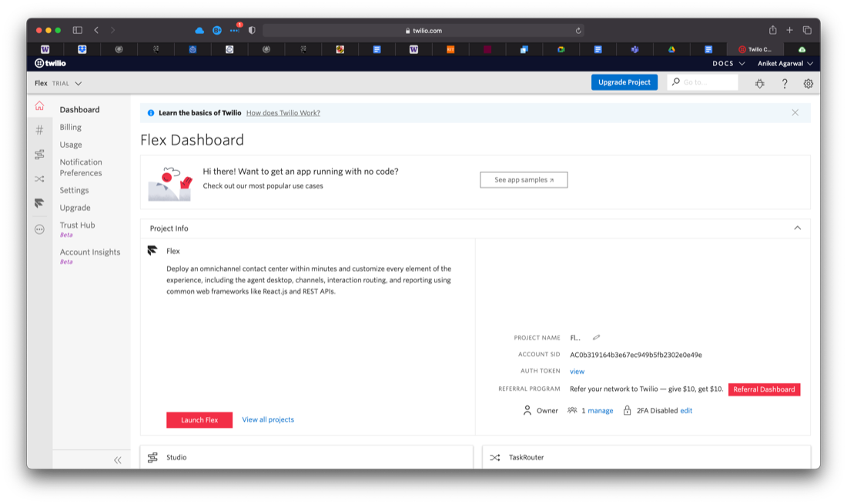Select Usage in the sidebar
This screenshot has width=847, height=504.
pyautogui.click(x=71, y=145)
